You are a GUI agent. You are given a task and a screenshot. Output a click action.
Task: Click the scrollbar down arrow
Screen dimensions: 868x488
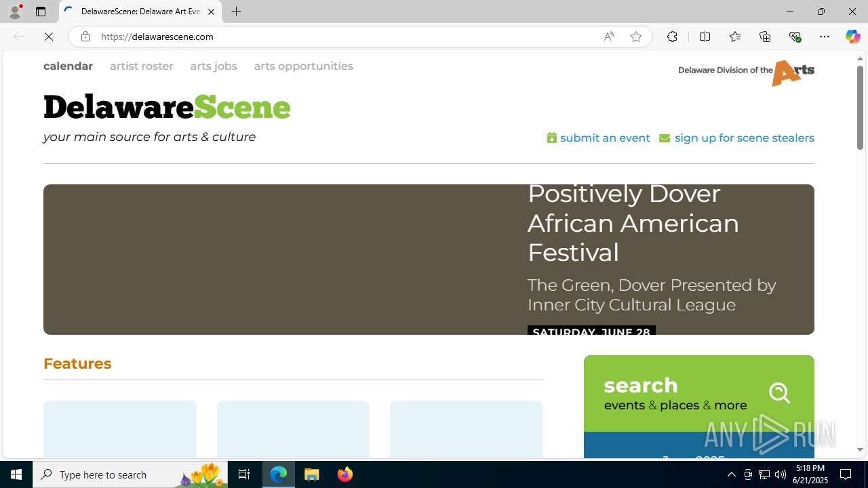point(860,450)
